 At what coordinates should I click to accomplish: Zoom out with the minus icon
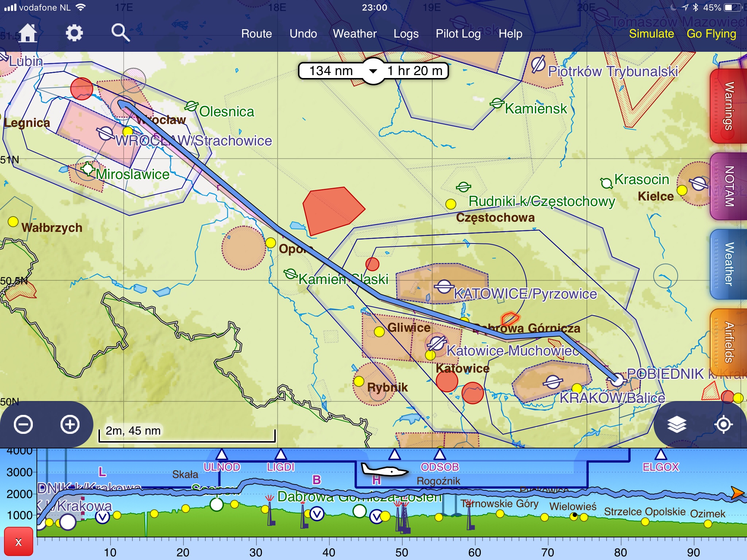(x=23, y=424)
